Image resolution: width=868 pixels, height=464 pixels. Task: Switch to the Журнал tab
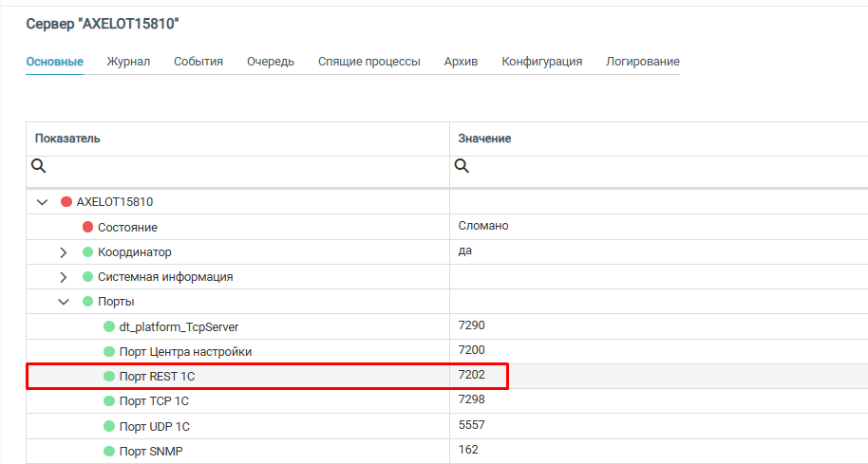128,62
